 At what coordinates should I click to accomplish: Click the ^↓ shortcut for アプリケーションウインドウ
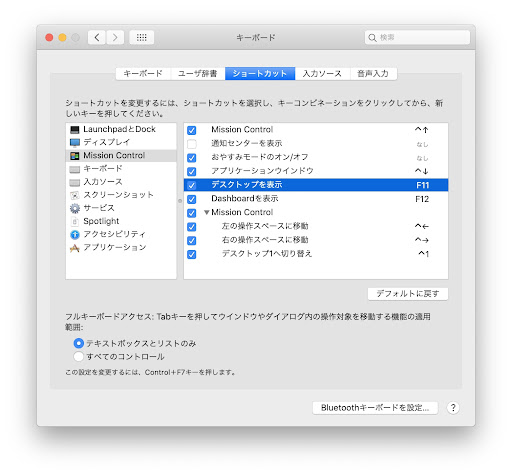pyautogui.click(x=422, y=171)
